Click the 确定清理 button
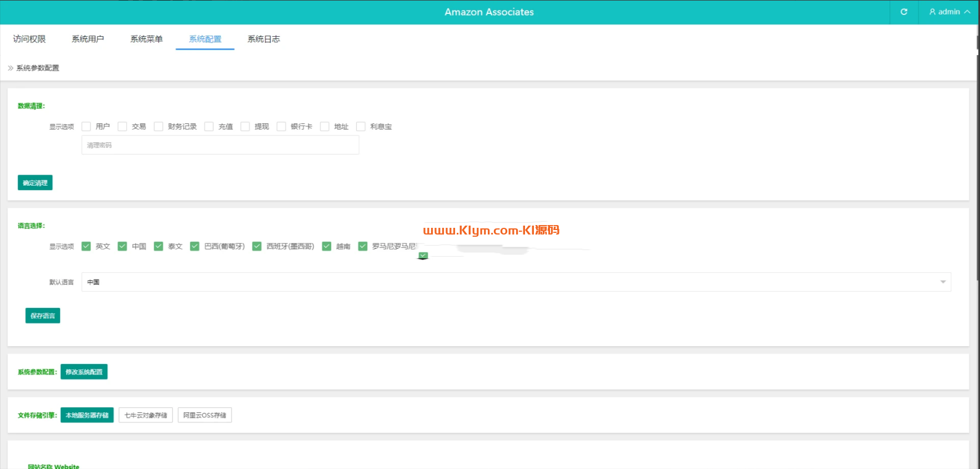Screen dimensions: 980x469 click(35, 183)
